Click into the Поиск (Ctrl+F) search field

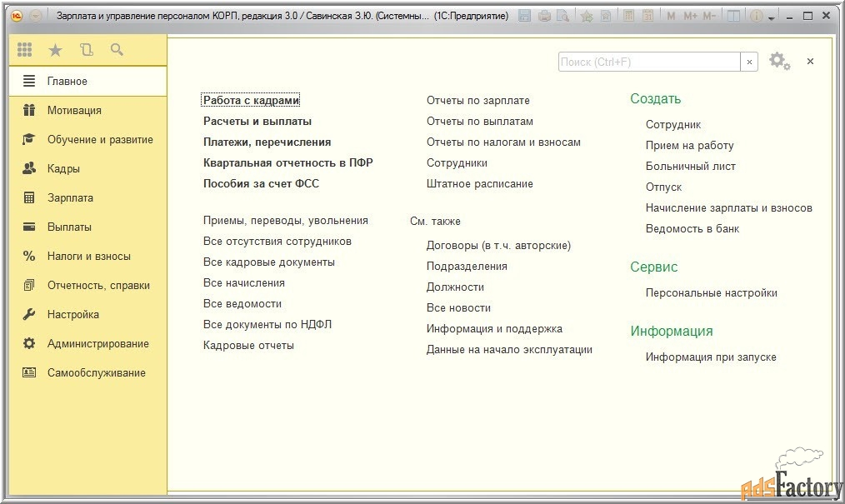pyautogui.click(x=649, y=62)
